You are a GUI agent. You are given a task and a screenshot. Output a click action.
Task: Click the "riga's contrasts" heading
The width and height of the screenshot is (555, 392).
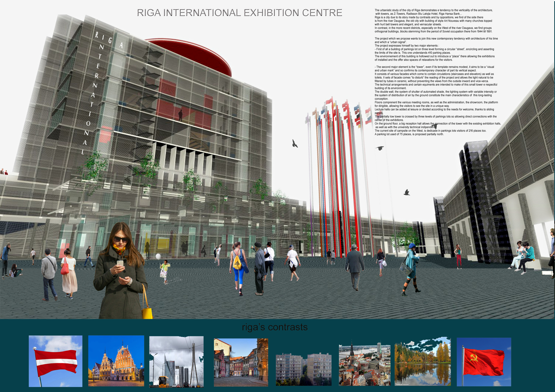pyautogui.click(x=275, y=327)
